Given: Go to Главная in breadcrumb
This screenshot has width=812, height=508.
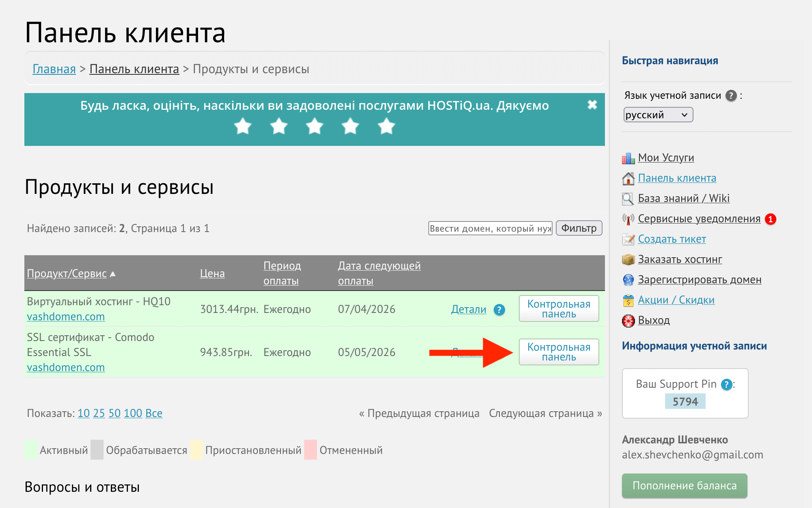Looking at the screenshot, I should [54, 69].
